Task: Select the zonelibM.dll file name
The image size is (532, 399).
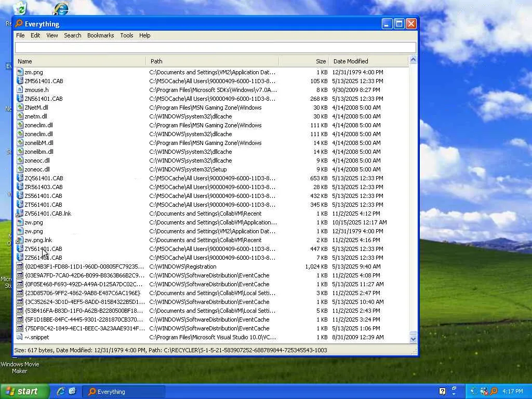Action: (38, 143)
